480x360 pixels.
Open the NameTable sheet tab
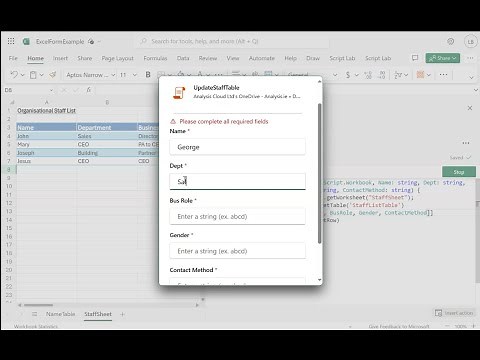pos(60,314)
